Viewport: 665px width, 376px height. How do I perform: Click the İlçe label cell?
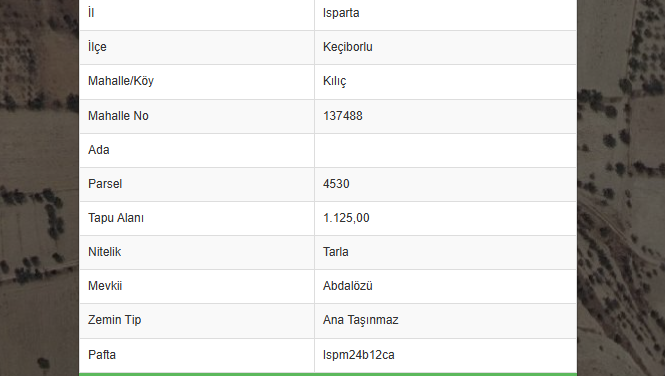coord(197,47)
